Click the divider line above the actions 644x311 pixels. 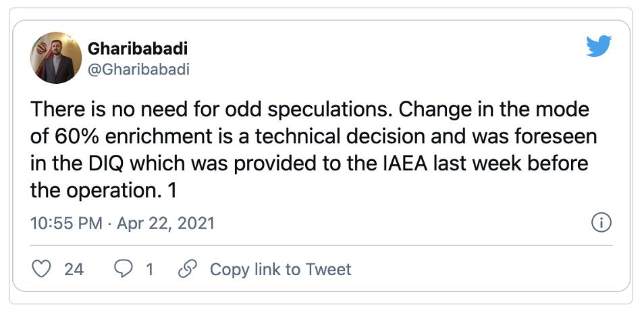click(322, 245)
